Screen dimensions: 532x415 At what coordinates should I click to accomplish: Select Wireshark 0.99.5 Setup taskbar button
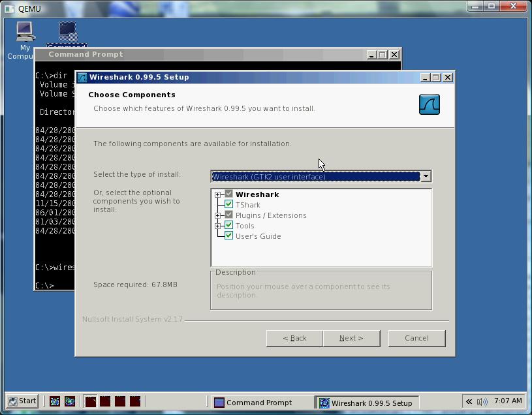(366, 403)
